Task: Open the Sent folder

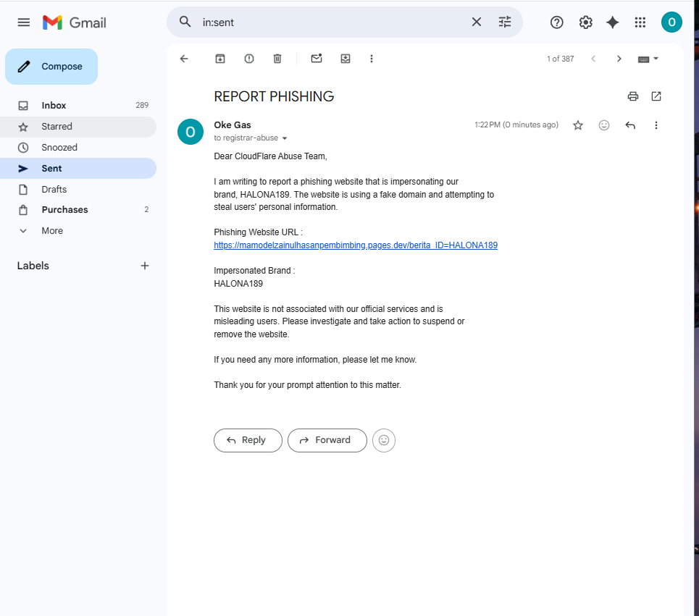Action: click(x=78, y=169)
